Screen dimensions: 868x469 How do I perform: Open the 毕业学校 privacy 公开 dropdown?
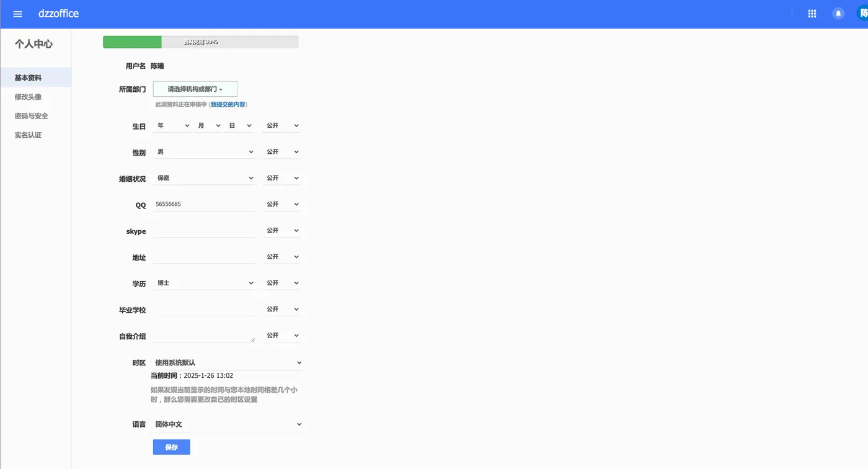pyautogui.click(x=282, y=310)
